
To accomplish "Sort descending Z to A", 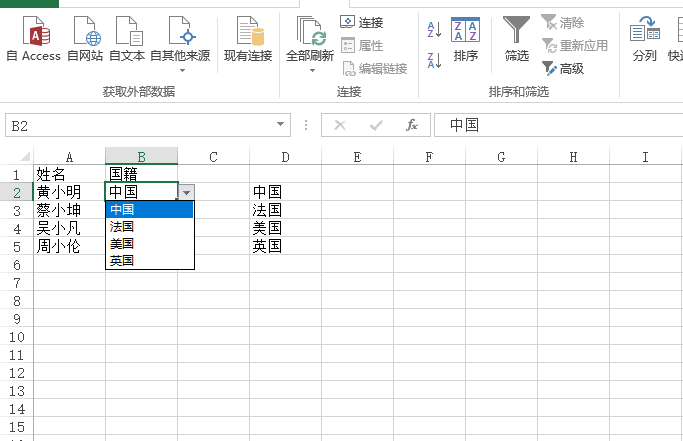I will pyautogui.click(x=434, y=60).
